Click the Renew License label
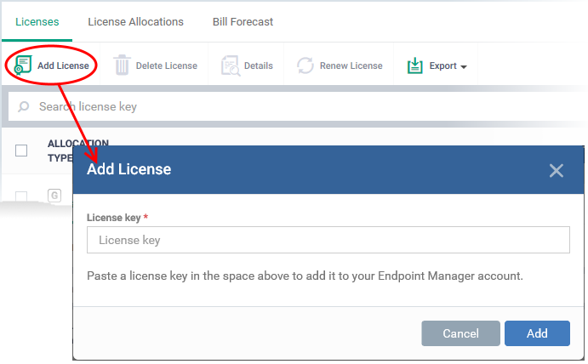The height and width of the screenshot is (364, 588). 351,65
